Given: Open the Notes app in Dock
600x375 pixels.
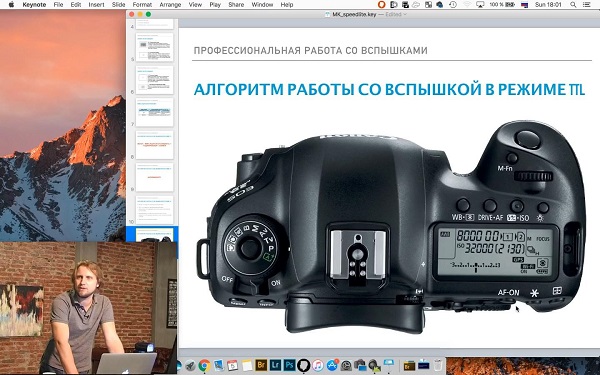Looking at the screenshot, I should click(x=247, y=365).
